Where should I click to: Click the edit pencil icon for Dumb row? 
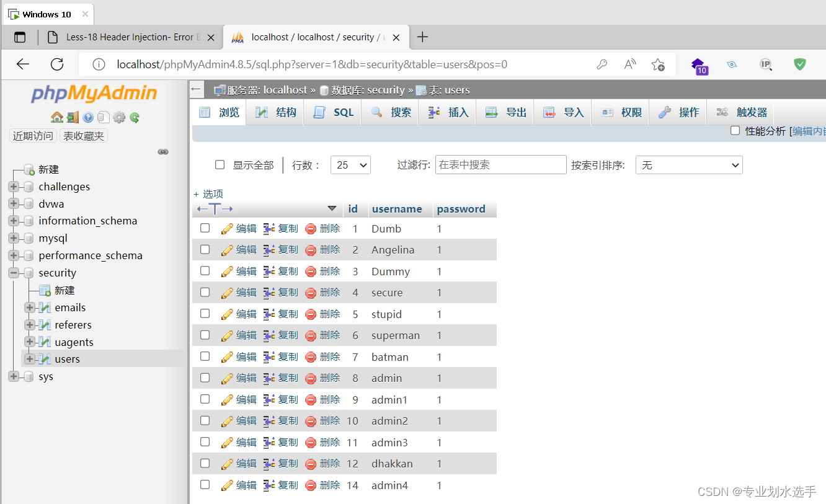click(x=227, y=229)
